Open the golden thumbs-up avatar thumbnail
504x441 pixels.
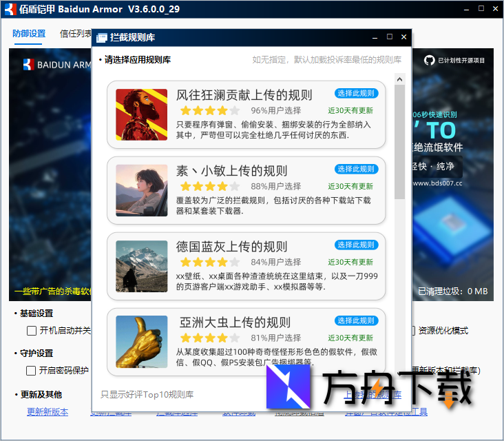(141, 342)
